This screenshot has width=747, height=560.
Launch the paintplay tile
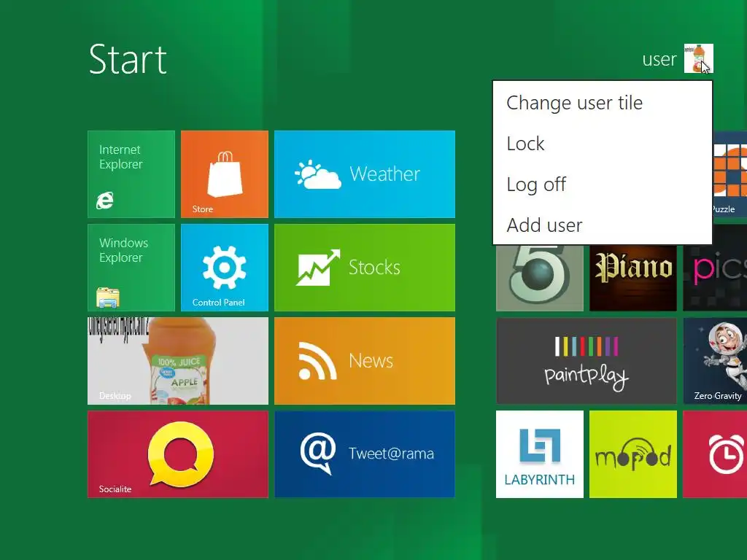tap(587, 361)
